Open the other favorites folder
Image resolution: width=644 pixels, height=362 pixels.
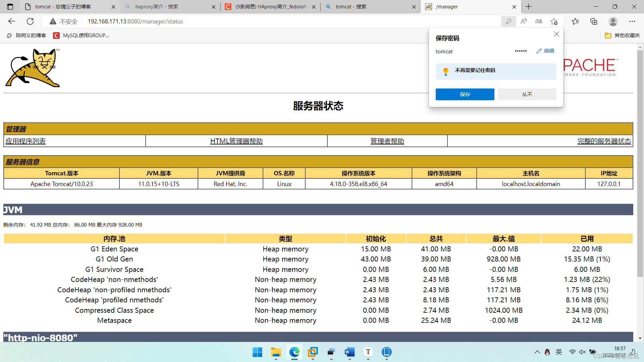[x=622, y=36]
